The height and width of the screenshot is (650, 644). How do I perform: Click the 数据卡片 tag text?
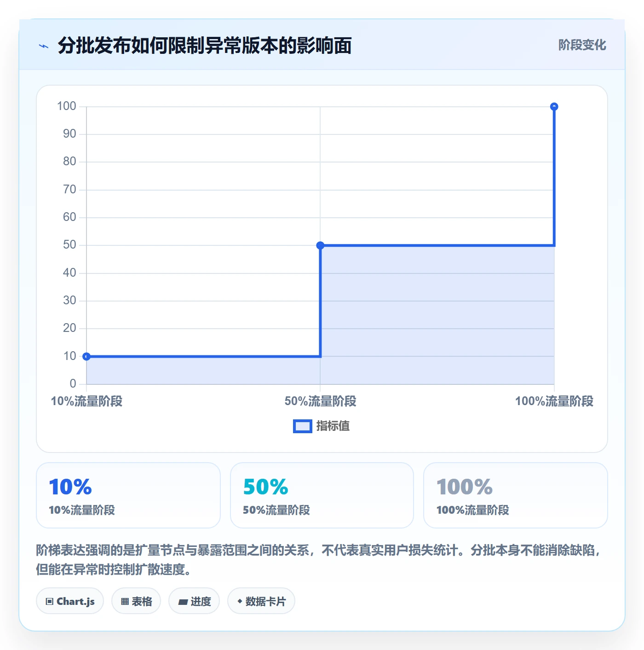click(x=265, y=601)
